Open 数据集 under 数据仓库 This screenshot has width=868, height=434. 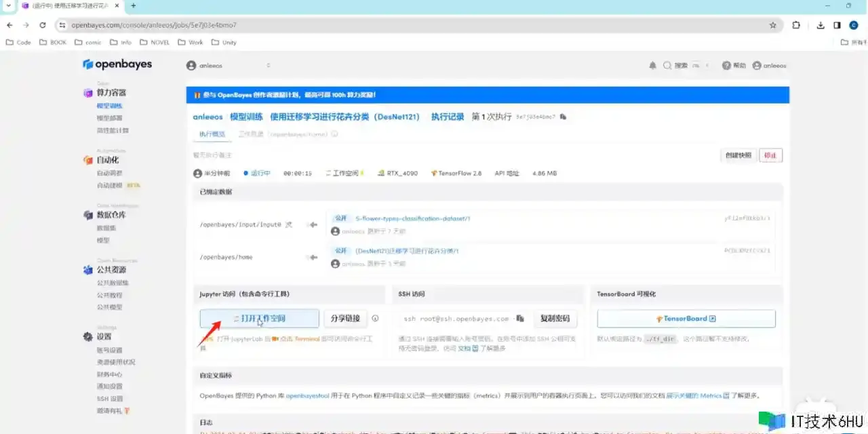106,228
